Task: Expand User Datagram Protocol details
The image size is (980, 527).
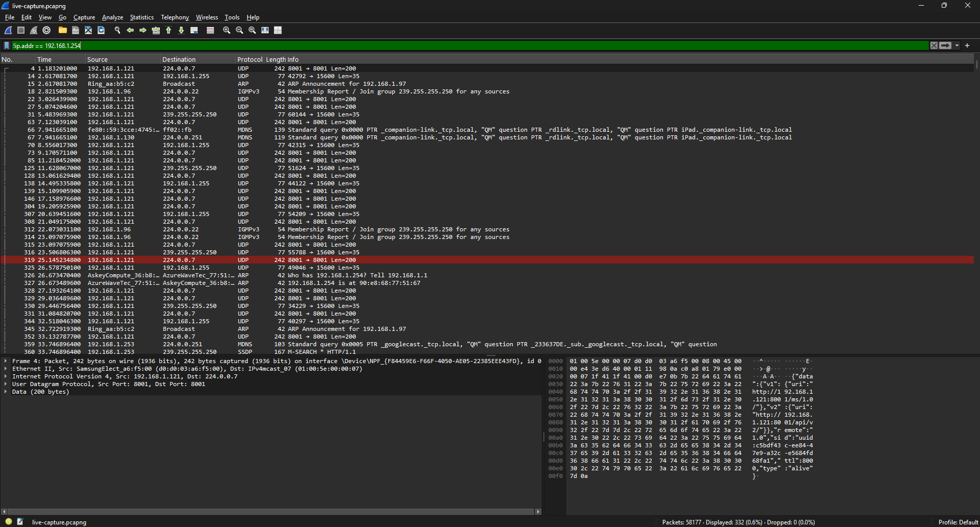Action: click(6, 384)
